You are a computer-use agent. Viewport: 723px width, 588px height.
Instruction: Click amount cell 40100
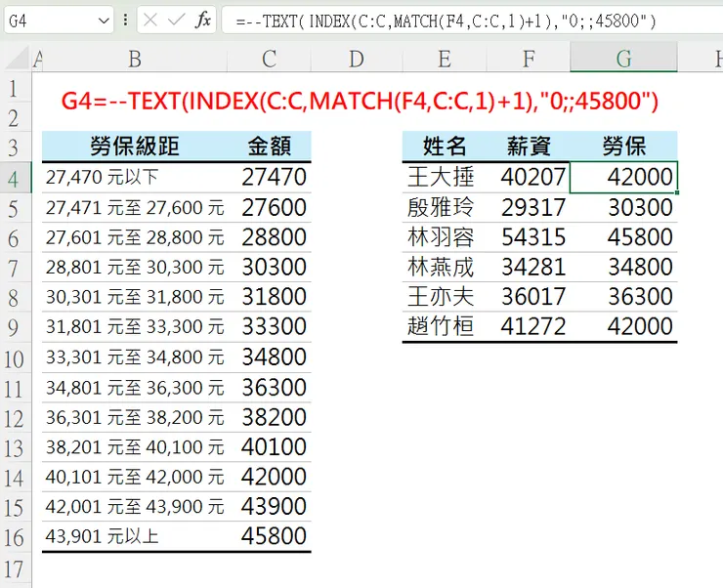pyautogui.click(x=270, y=447)
